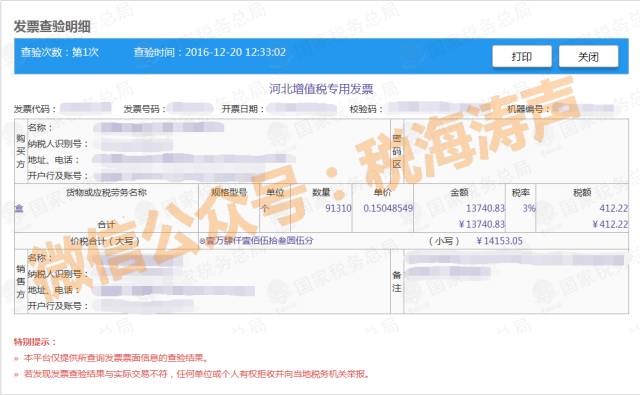Click the 备注 remarks cell label
This screenshot has width=640, height=395.
(x=397, y=282)
